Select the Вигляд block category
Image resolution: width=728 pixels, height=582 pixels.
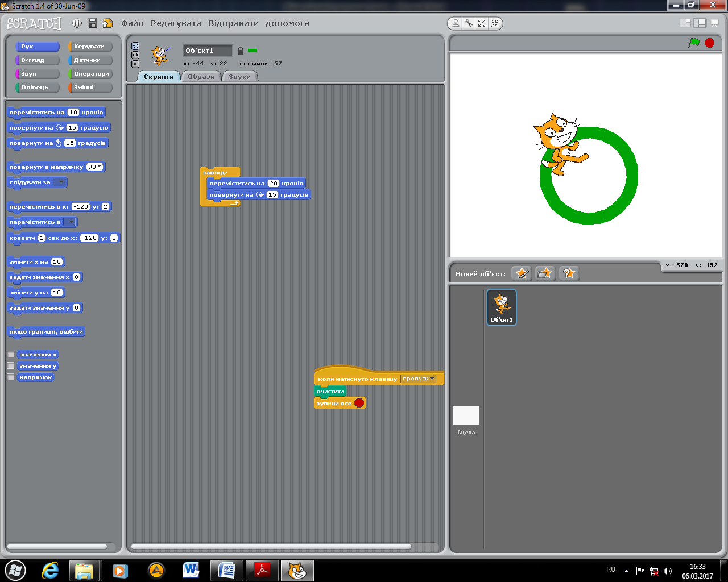pyautogui.click(x=38, y=60)
